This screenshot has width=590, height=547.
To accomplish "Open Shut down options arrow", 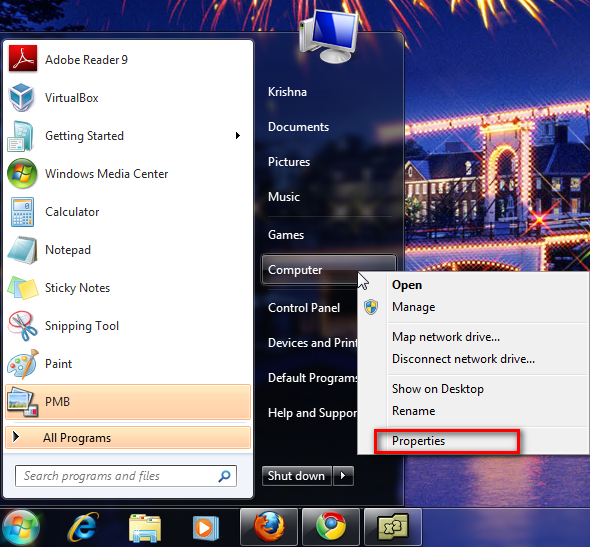I will point(343,476).
